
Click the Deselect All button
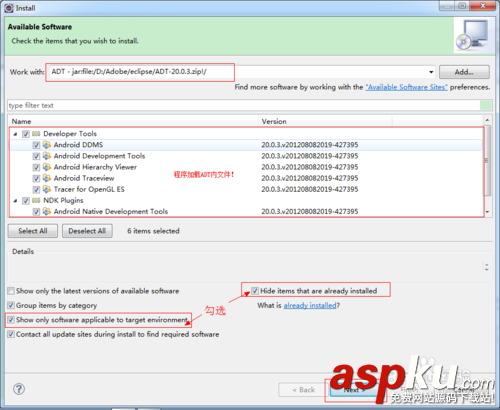(87, 231)
